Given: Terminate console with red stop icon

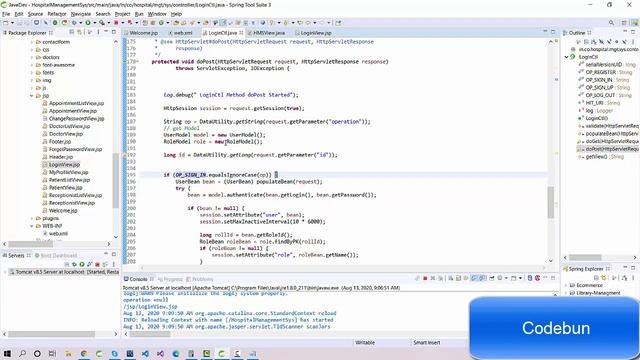Looking at the screenshot, I should 425,278.
